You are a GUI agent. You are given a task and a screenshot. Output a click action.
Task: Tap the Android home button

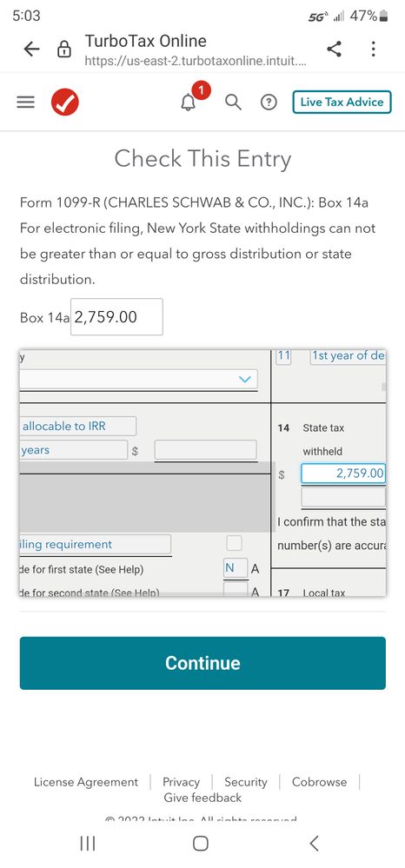201,843
